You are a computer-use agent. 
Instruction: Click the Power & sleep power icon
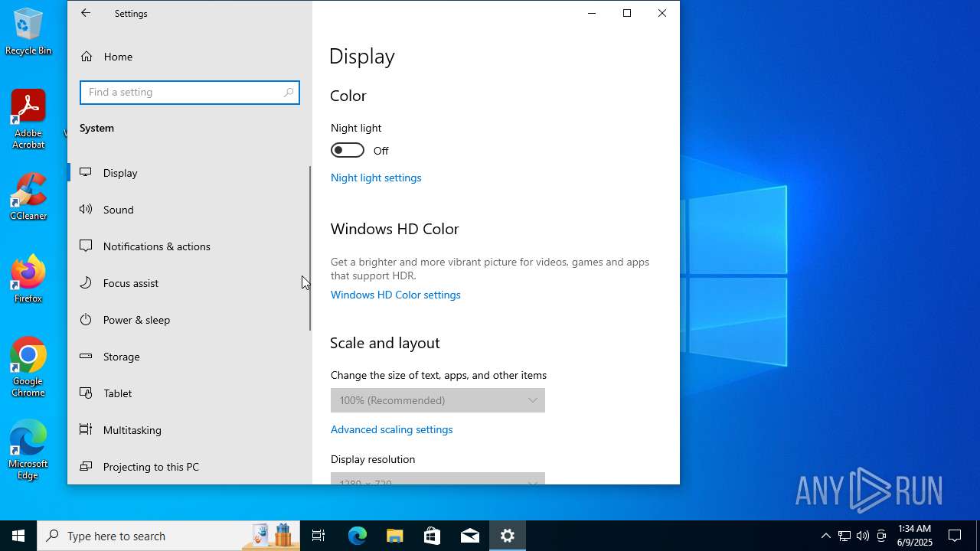(87, 319)
